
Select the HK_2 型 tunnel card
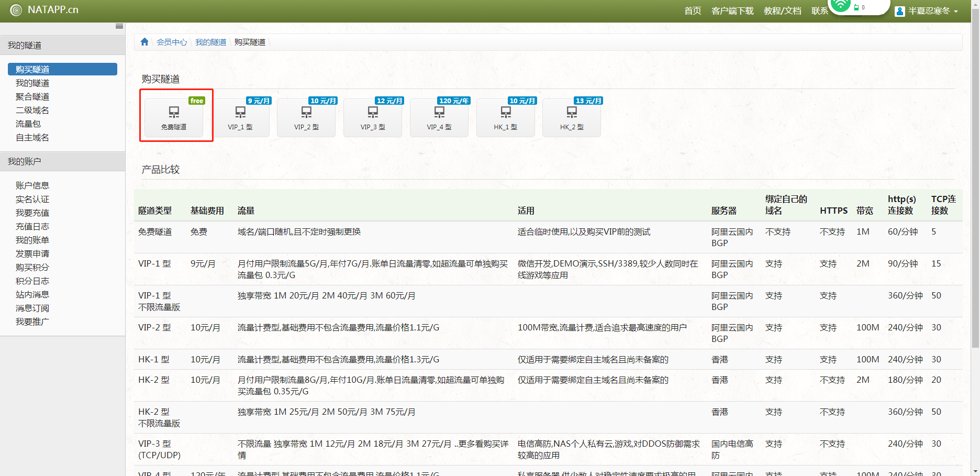tap(572, 118)
